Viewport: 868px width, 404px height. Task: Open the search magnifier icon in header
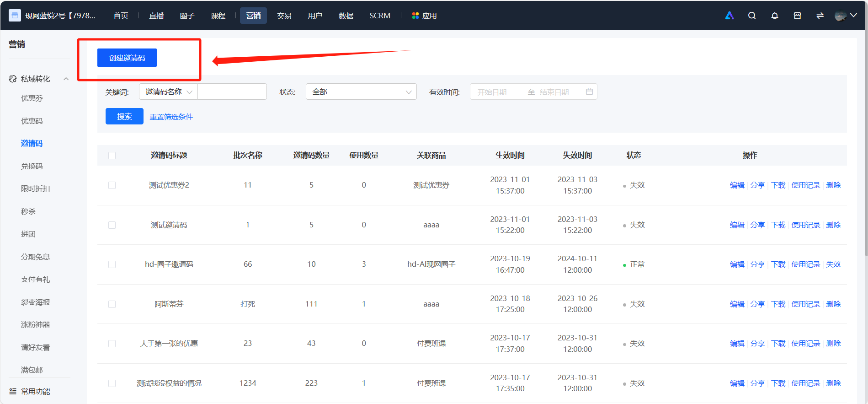coord(752,16)
